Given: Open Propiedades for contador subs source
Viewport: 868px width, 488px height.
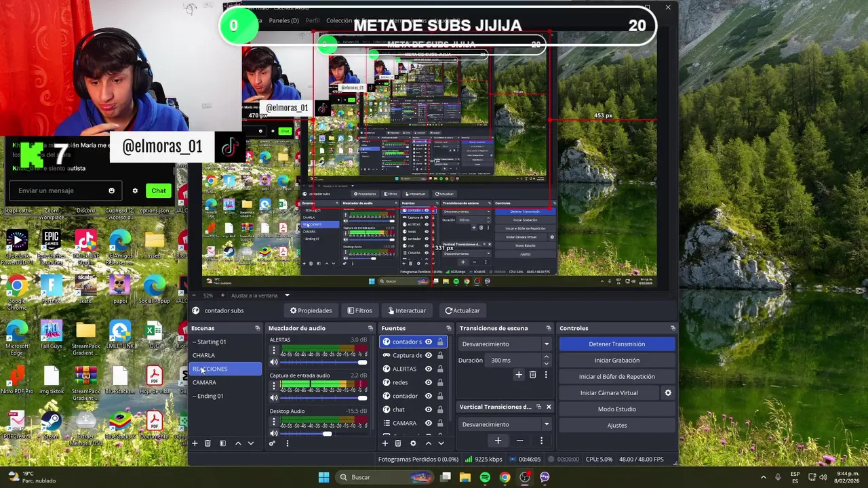Looking at the screenshot, I should [311, 310].
